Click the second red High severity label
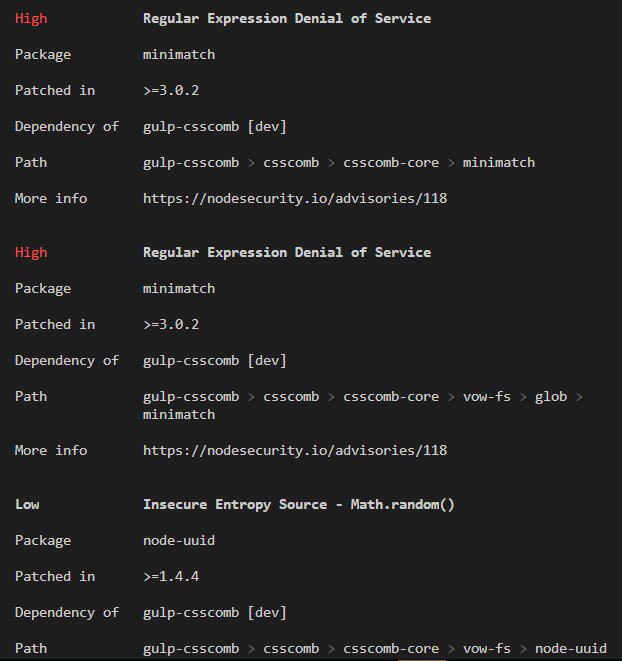622x661 pixels. (31, 253)
